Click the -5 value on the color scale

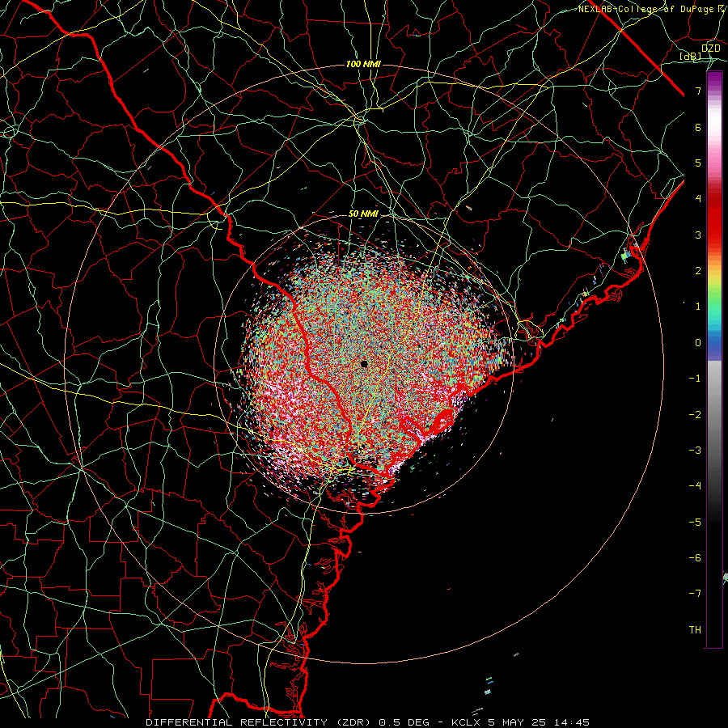(x=695, y=523)
